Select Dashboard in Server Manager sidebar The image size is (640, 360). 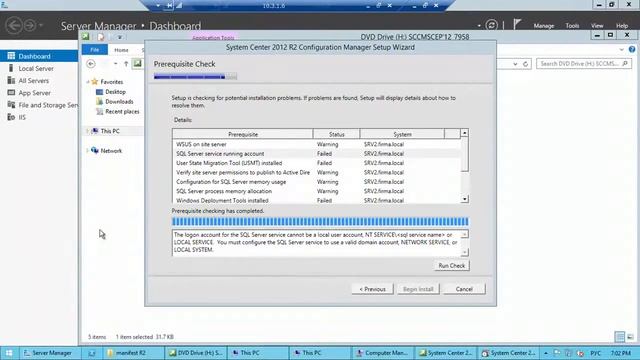[39, 56]
